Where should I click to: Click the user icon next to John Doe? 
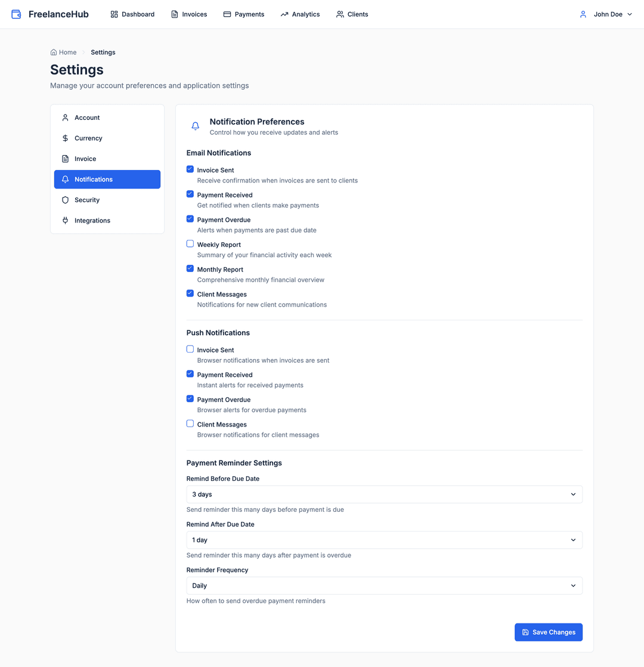coord(583,14)
